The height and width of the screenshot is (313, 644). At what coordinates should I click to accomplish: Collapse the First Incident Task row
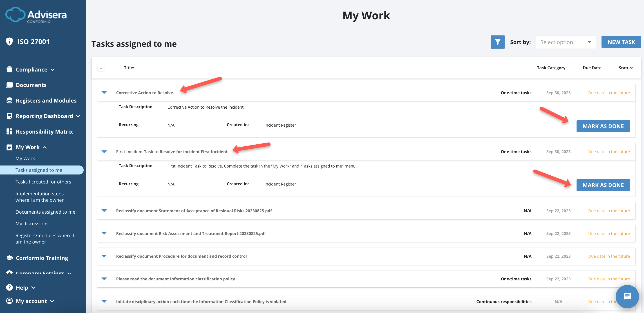coord(104,152)
